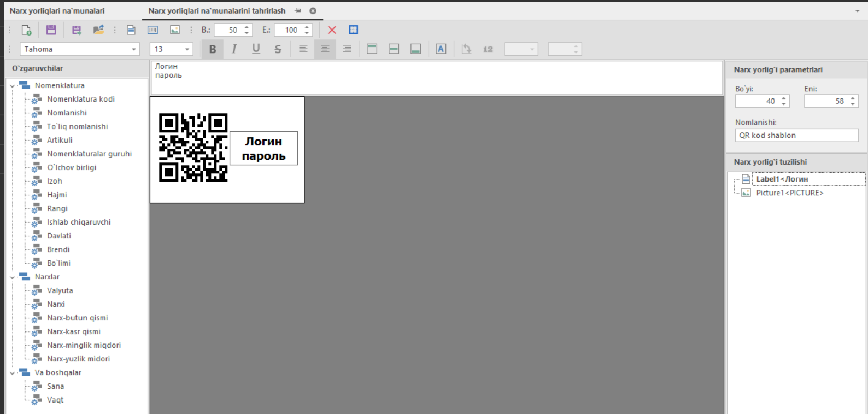The width and height of the screenshot is (868, 414).
Task: Select 'Valyuta' variable
Action: coord(60,290)
